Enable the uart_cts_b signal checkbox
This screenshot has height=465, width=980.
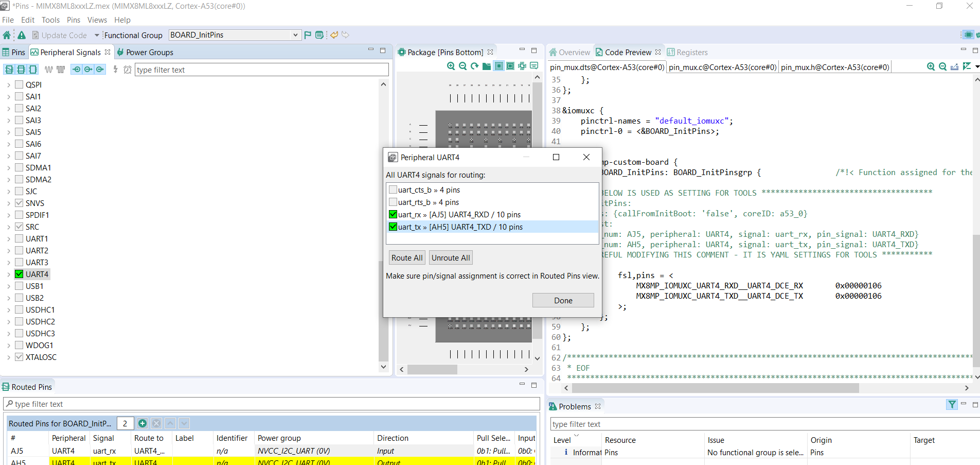(393, 190)
